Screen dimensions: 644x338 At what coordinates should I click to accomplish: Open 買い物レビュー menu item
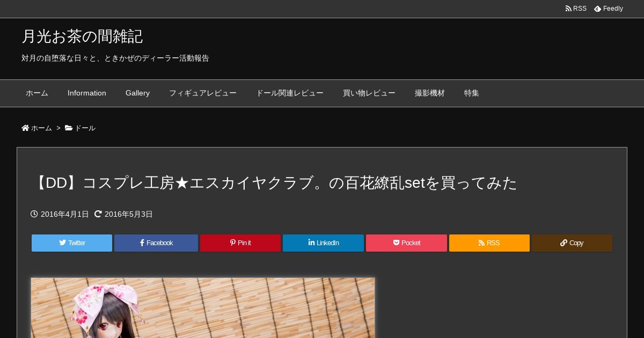tap(369, 93)
